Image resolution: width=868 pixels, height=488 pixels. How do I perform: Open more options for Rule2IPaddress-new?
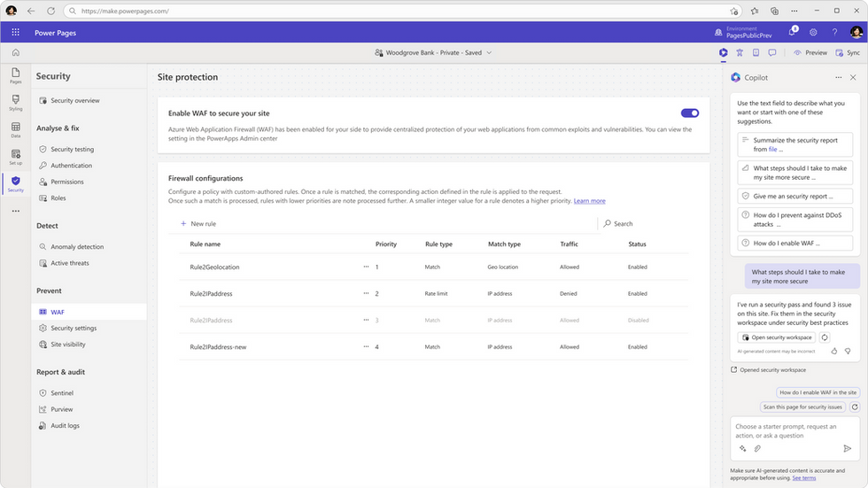[366, 347]
